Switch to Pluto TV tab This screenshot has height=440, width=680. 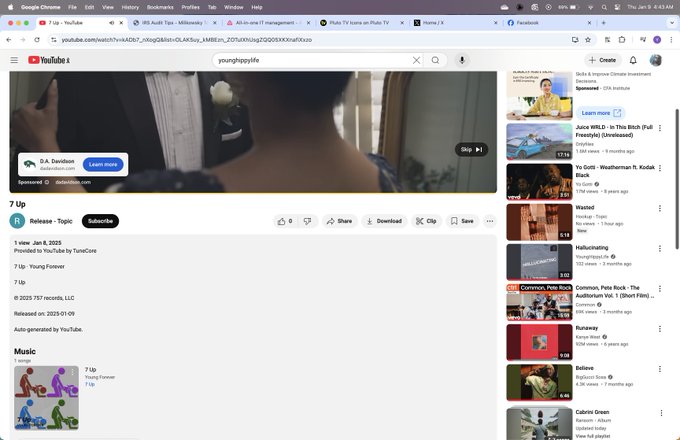361,23
